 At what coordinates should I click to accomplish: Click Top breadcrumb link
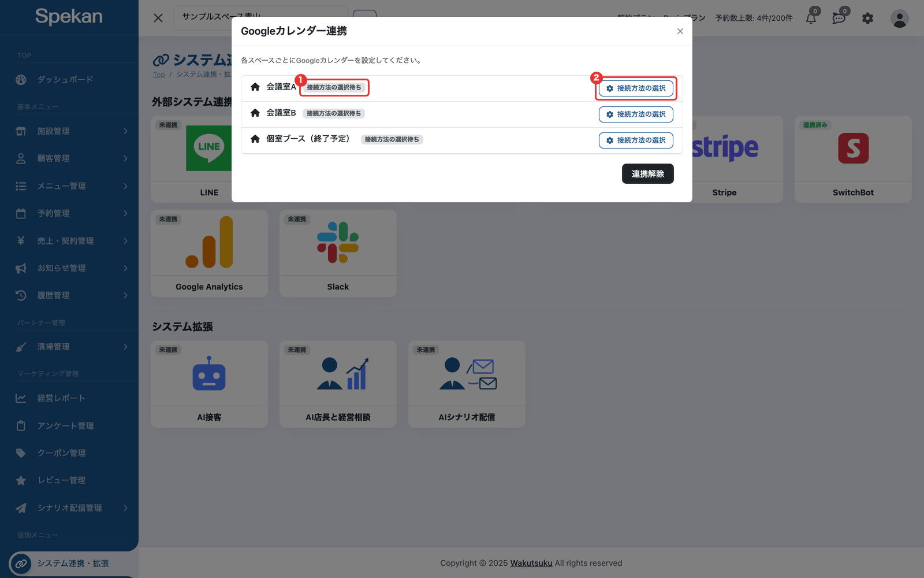159,75
